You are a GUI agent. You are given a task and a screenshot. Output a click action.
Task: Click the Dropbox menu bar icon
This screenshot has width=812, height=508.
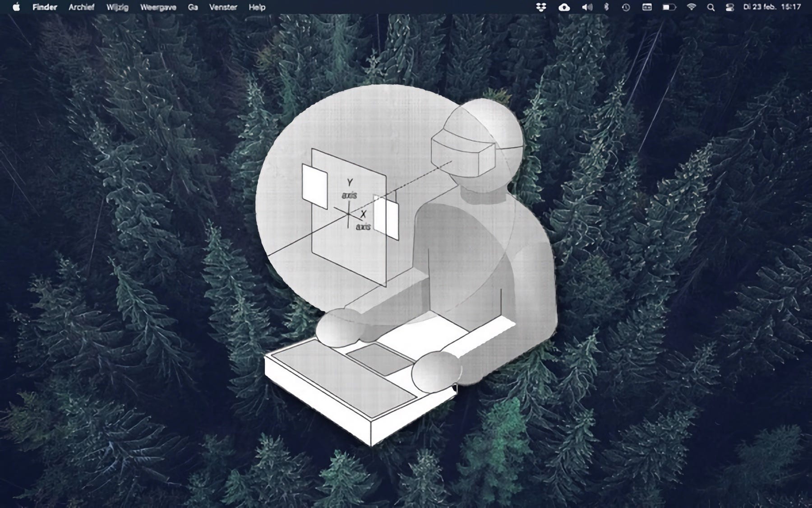click(541, 7)
